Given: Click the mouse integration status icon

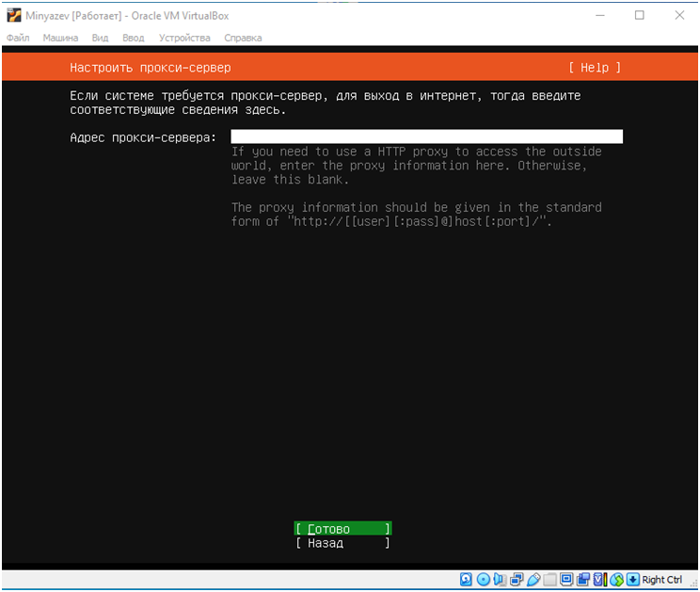Looking at the screenshot, I should click(x=617, y=580).
